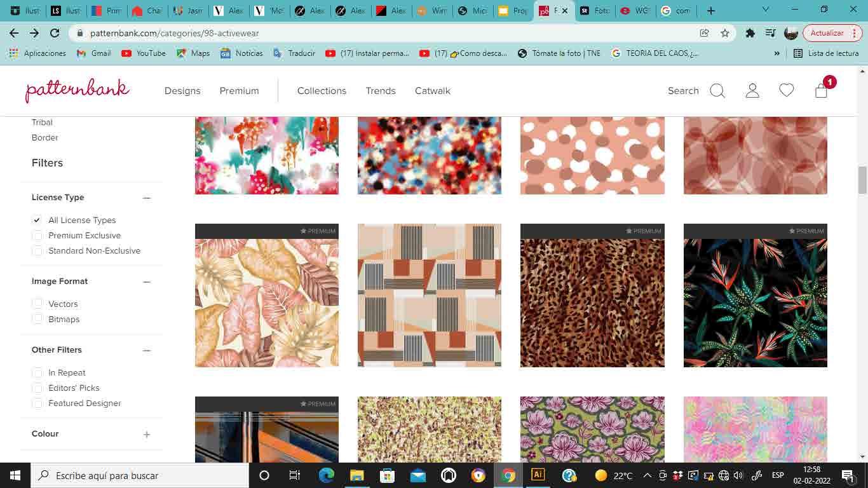Show more bookmarks with the double chevron
The height and width of the screenshot is (488, 868).
click(x=776, y=53)
